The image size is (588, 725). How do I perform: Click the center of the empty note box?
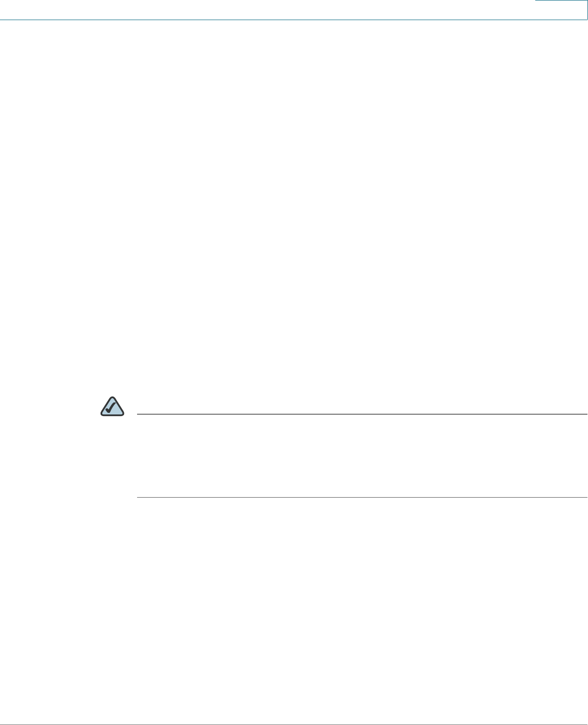(x=362, y=456)
